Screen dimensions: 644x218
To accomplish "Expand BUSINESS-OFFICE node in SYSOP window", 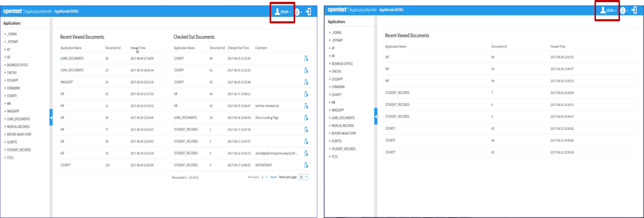I will tap(5, 65).
